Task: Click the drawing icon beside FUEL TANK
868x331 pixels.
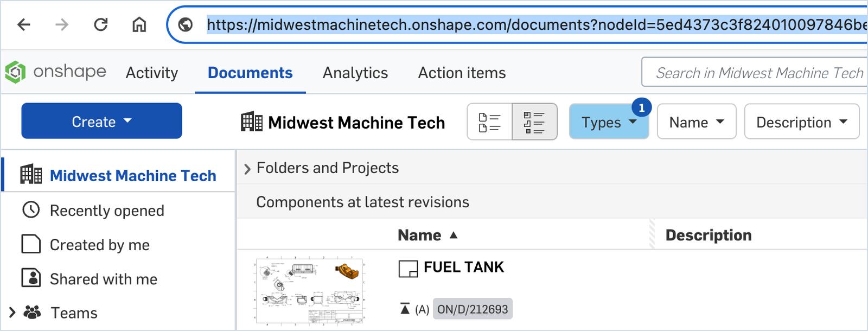Action: (408, 268)
